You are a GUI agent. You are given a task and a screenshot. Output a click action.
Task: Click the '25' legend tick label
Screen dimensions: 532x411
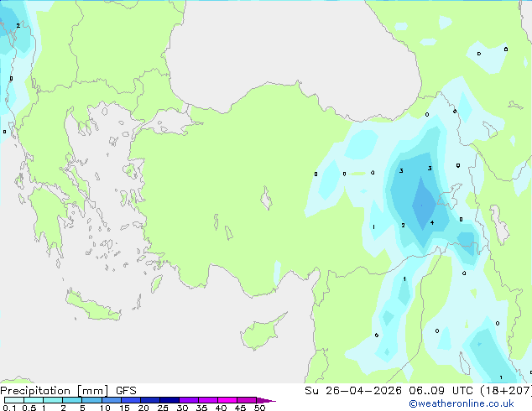tap(163, 408)
